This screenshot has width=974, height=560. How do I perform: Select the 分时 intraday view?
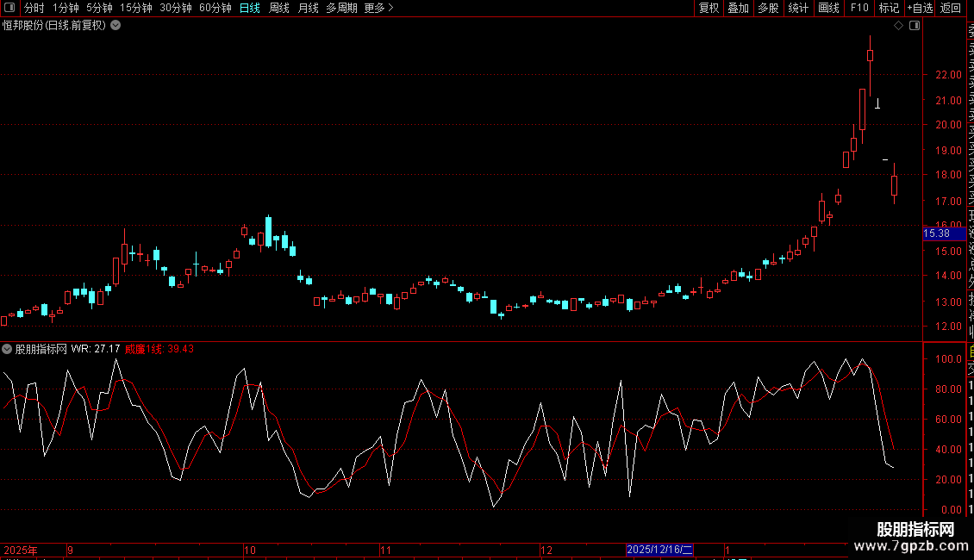(34, 8)
